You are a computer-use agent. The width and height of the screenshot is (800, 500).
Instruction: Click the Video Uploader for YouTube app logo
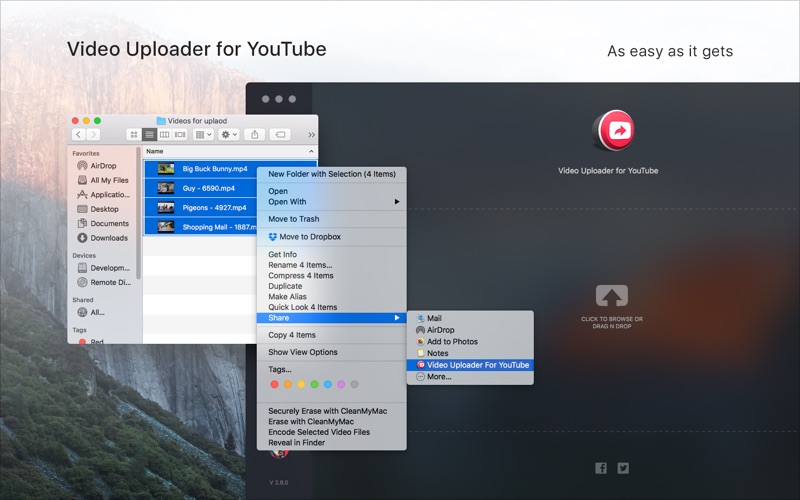(x=613, y=130)
